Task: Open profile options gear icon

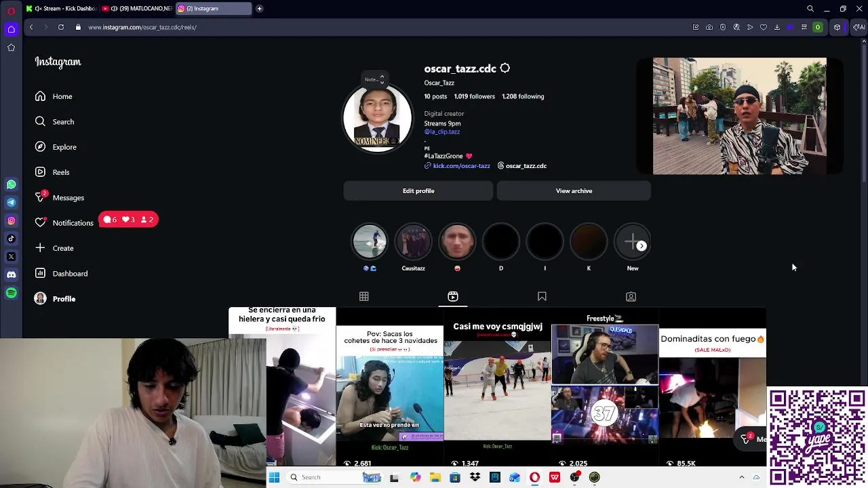Action: coord(505,68)
